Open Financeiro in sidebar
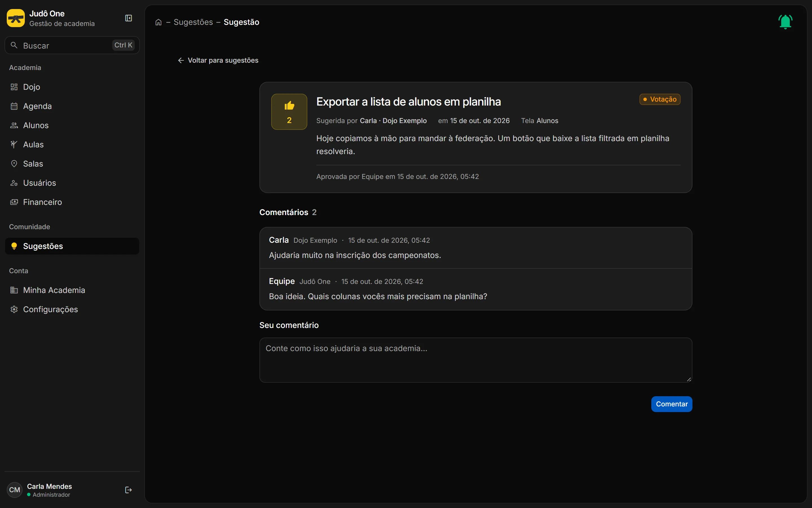The image size is (812, 508). 72,202
